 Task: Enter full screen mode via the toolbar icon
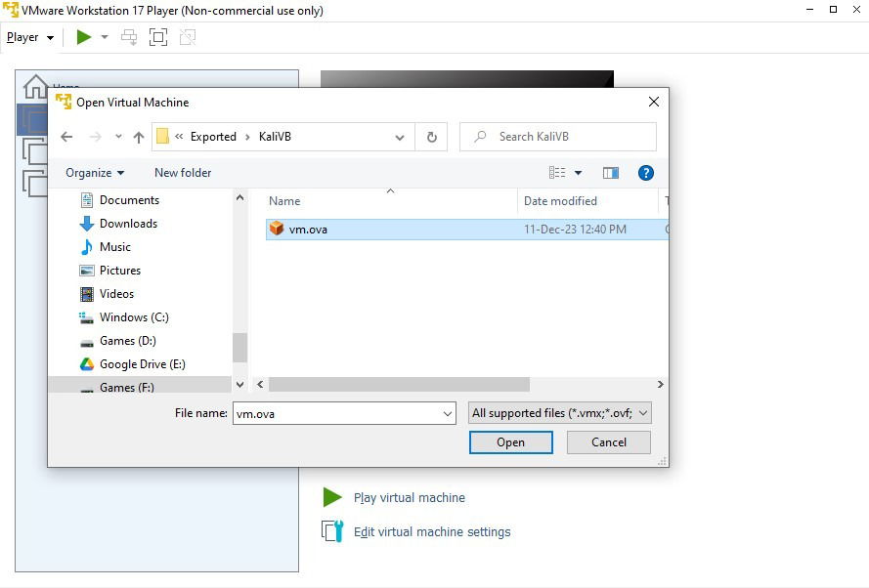[157, 36]
